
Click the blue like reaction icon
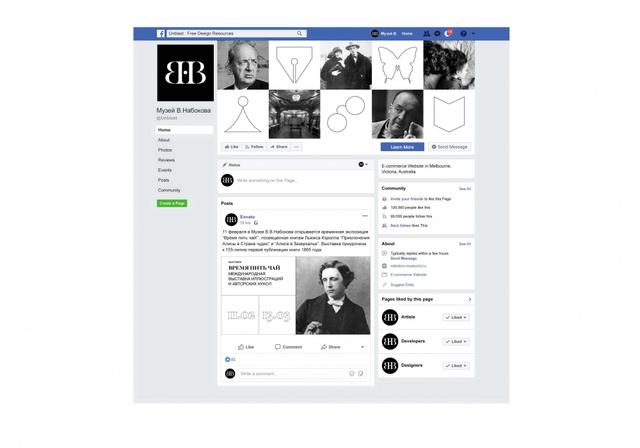[227, 359]
